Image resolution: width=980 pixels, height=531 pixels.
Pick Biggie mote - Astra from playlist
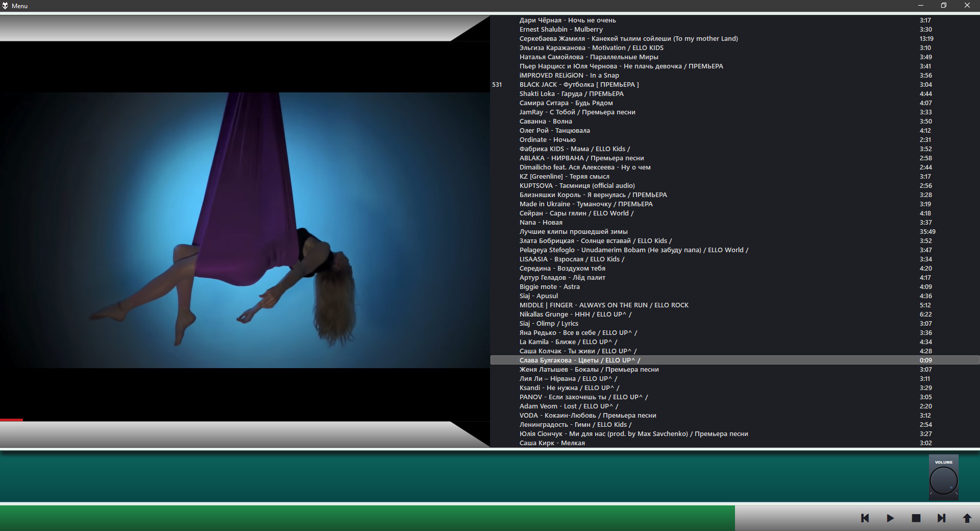click(549, 287)
